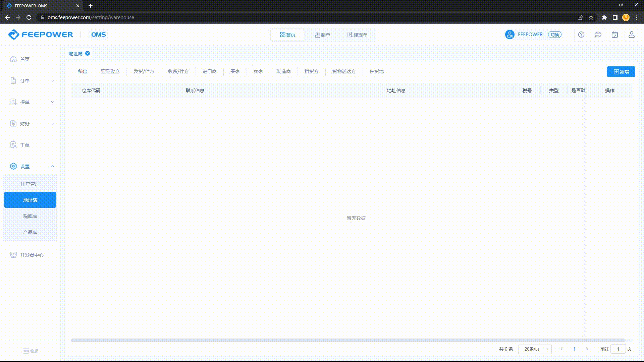Click the 提单 icon in sidebar
The width and height of the screenshot is (644, 362).
coord(13,102)
